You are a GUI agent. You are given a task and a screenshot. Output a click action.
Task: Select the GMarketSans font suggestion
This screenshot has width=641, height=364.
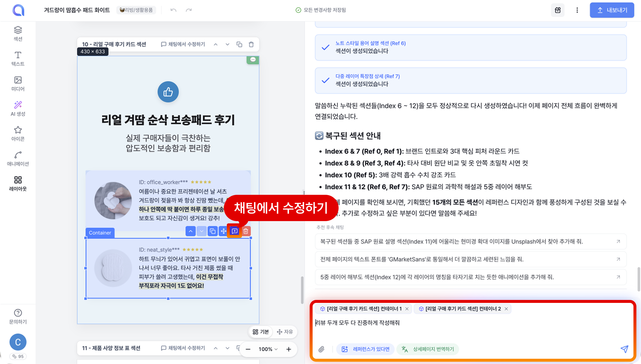pyautogui.click(x=471, y=260)
